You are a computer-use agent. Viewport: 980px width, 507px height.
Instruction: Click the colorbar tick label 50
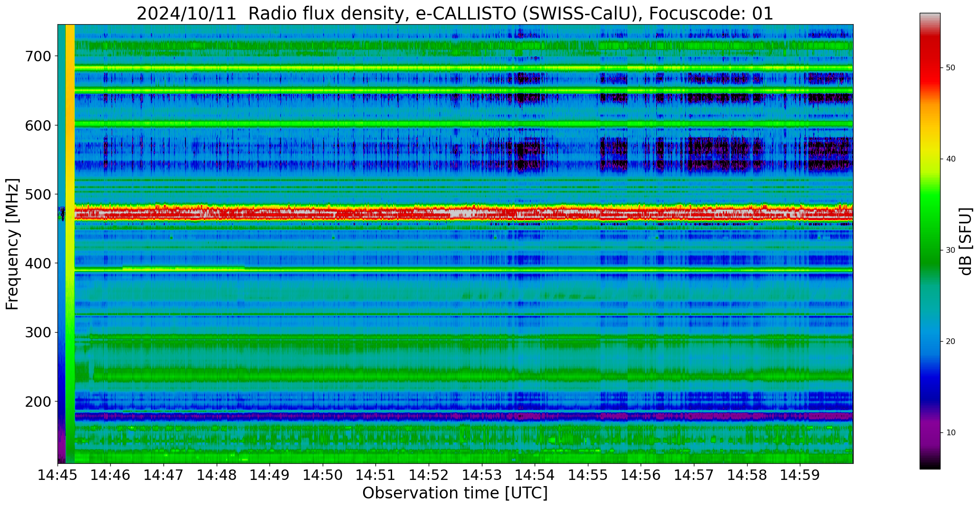click(x=951, y=68)
